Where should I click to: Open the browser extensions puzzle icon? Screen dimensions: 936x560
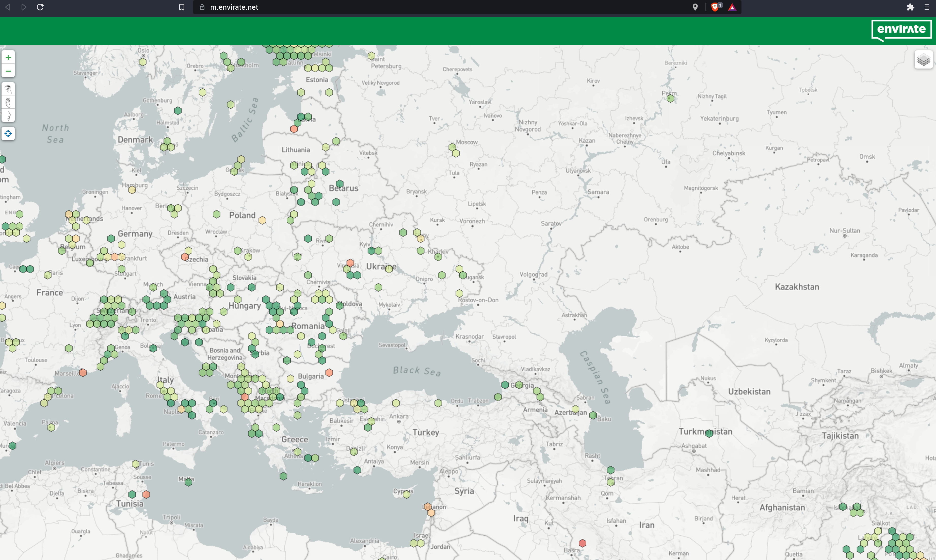(910, 7)
